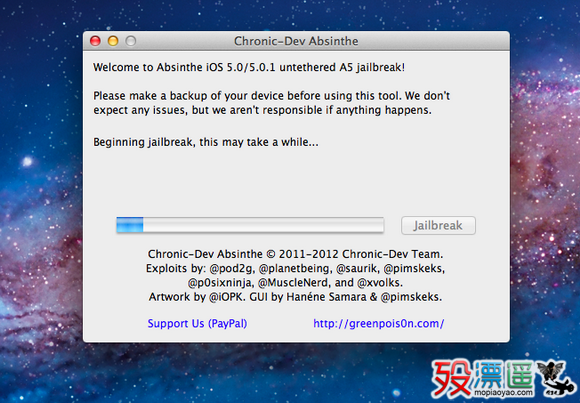Click the '@p0sixninja, @MuscleNerd, and @xvolks' line

295,283
